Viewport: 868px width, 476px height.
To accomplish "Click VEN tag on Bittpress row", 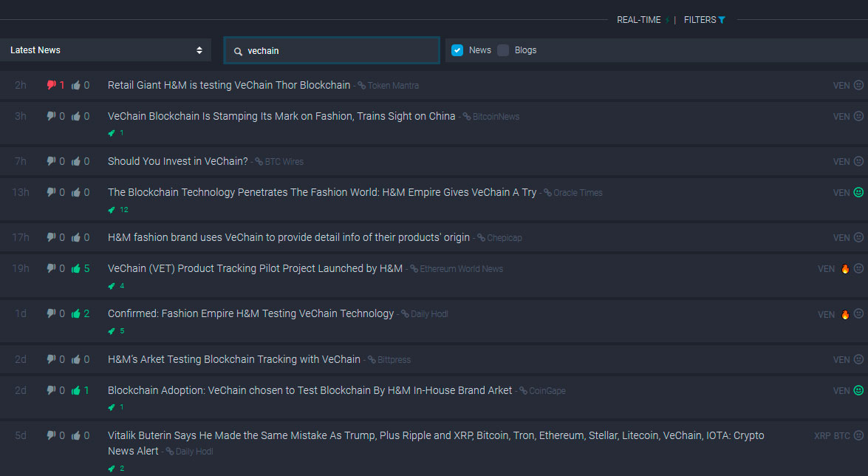I will pos(841,360).
